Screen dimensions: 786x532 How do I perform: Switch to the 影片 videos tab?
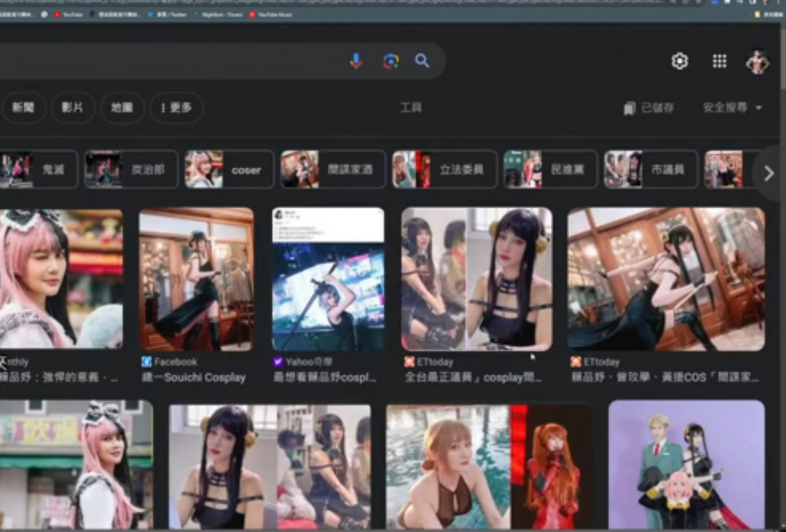click(72, 107)
